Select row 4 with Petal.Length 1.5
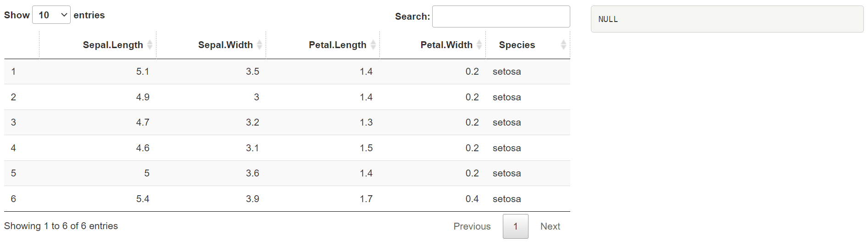The image size is (868, 247). pyautogui.click(x=287, y=148)
